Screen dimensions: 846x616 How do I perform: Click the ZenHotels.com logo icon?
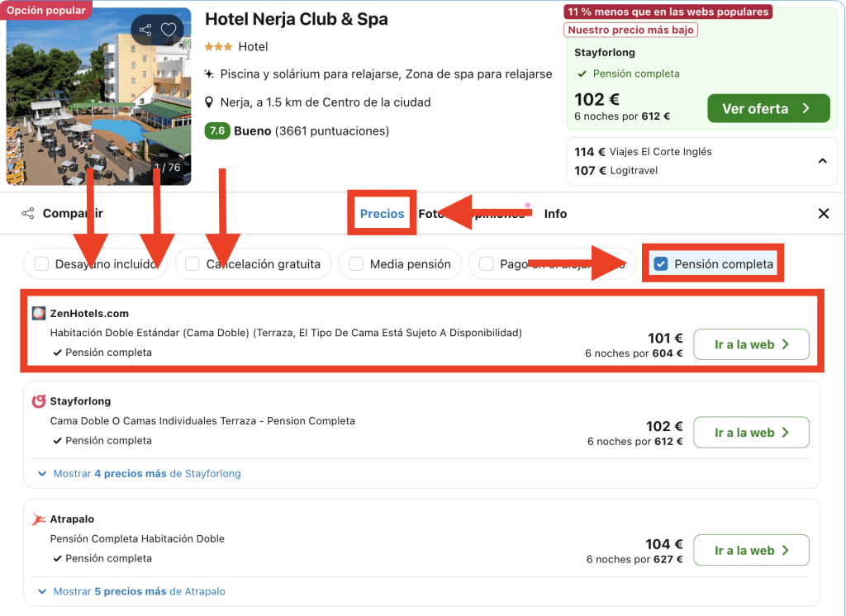tap(38, 314)
